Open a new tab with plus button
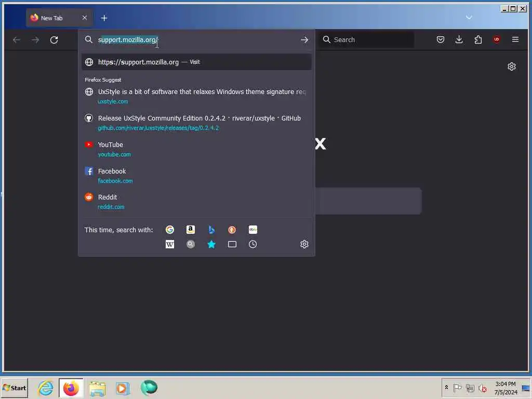This screenshot has height=399, width=532. (x=104, y=18)
